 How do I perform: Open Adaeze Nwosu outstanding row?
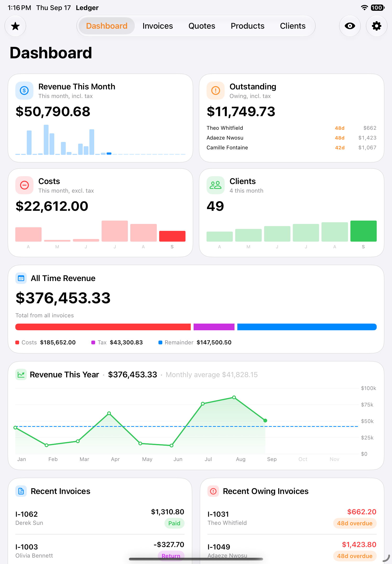click(x=291, y=138)
